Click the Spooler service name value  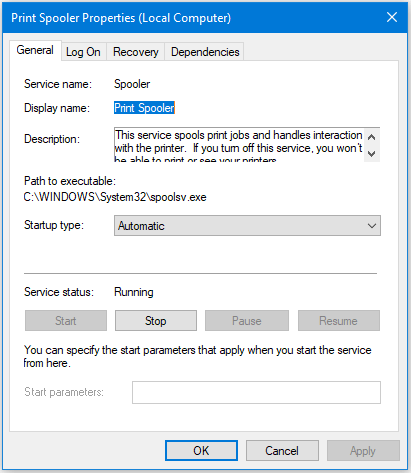click(132, 84)
